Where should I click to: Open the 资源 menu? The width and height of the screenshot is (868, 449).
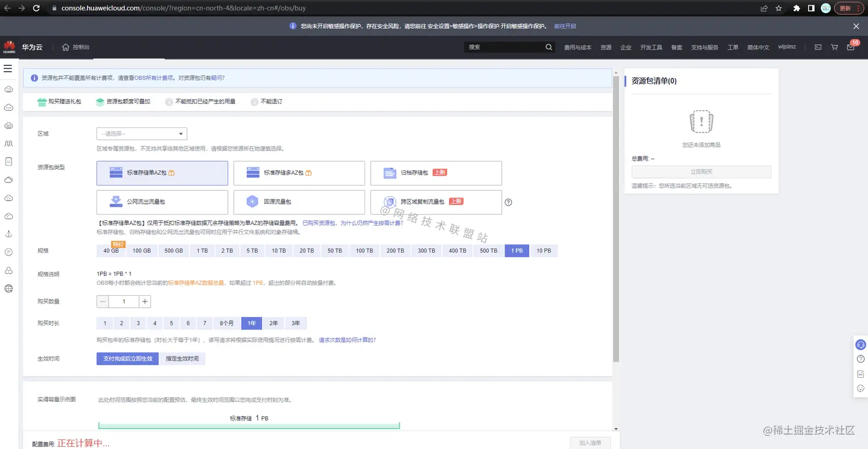(606, 47)
